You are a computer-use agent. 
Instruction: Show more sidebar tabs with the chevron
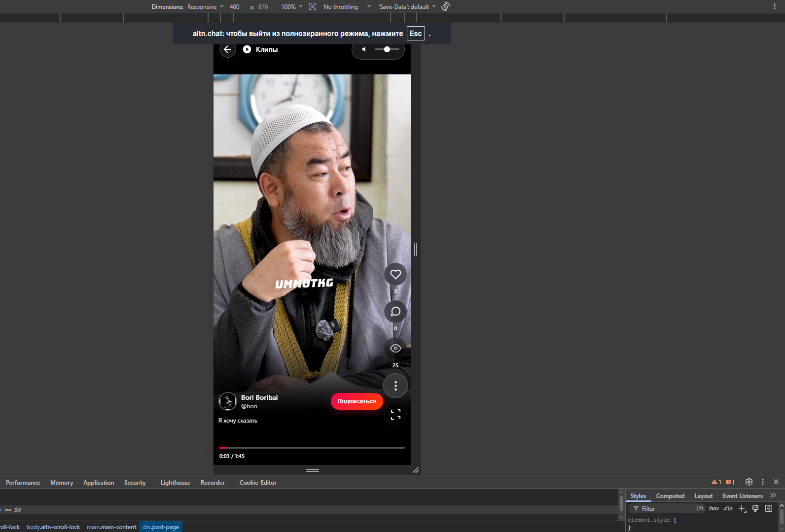click(773, 496)
